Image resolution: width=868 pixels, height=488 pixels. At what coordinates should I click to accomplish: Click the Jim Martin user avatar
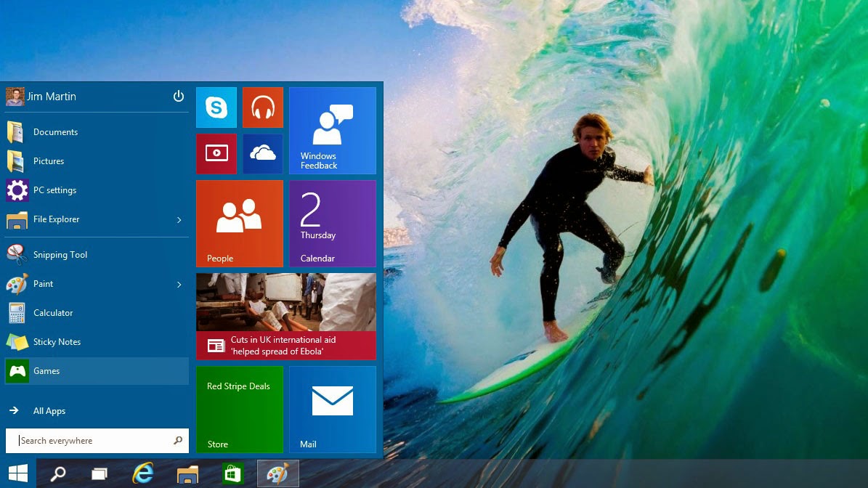pyautogui.click(x=15, y=97)
